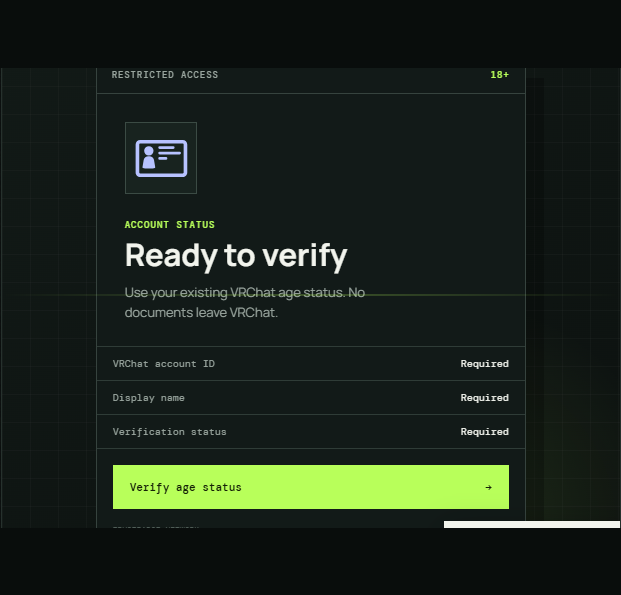Click Required next to VRChat account ID

[484, 364]
